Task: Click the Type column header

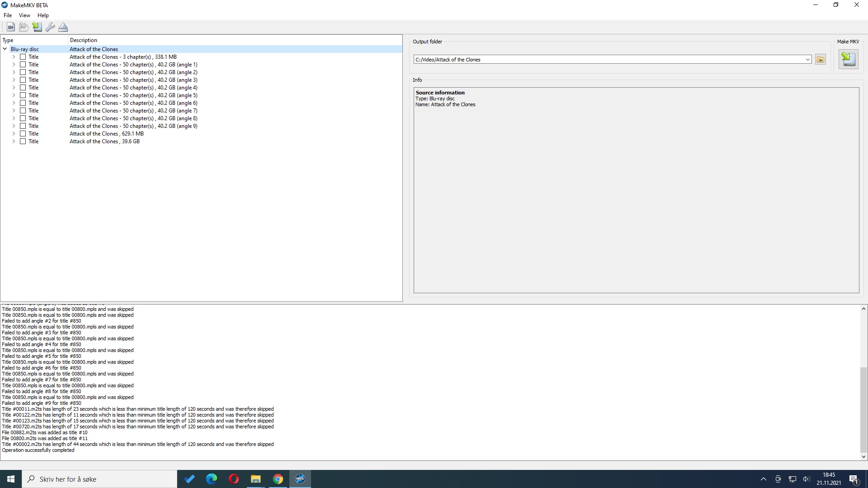Action: point(34,40)
